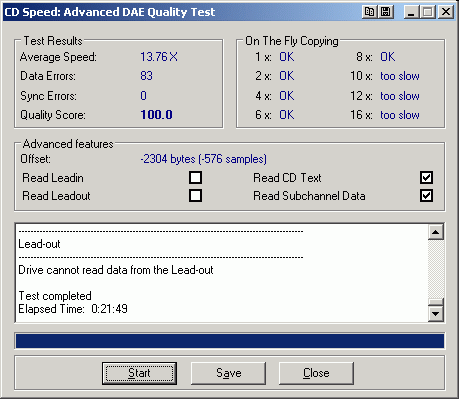The width and height of the screenshot is (459, 399).
Task: Click the Average Speed label
Action: tap(58, 57)
